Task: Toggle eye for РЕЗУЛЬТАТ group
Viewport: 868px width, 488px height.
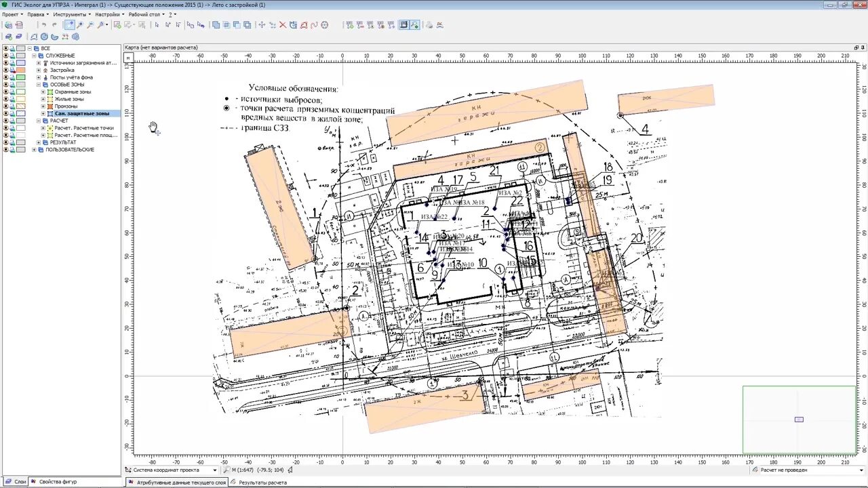Action: [5, 142]
